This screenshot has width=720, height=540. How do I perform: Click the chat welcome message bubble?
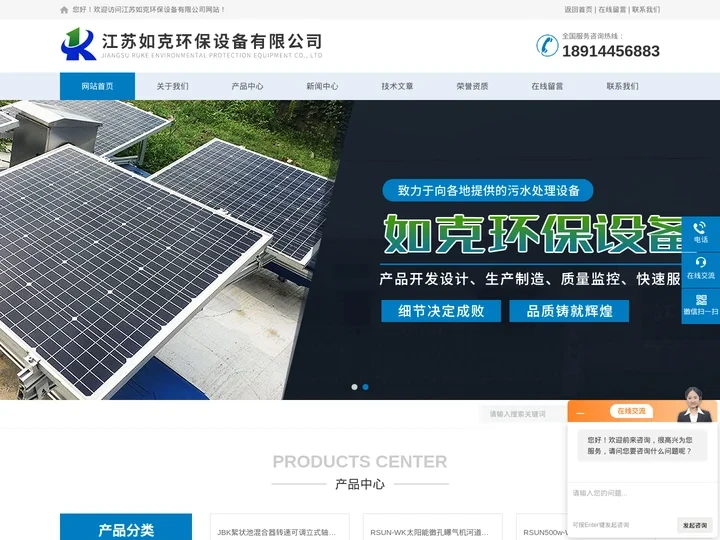coord(642,445)
